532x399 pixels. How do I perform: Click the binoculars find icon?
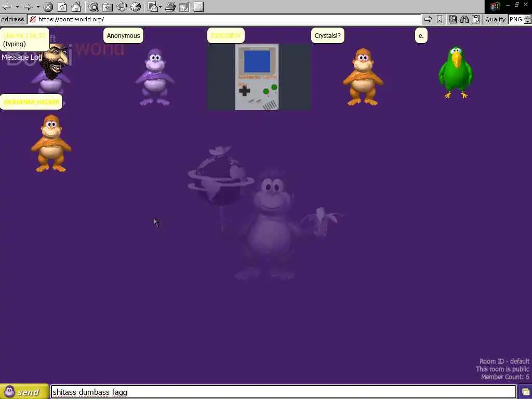(x=464, y=19)
